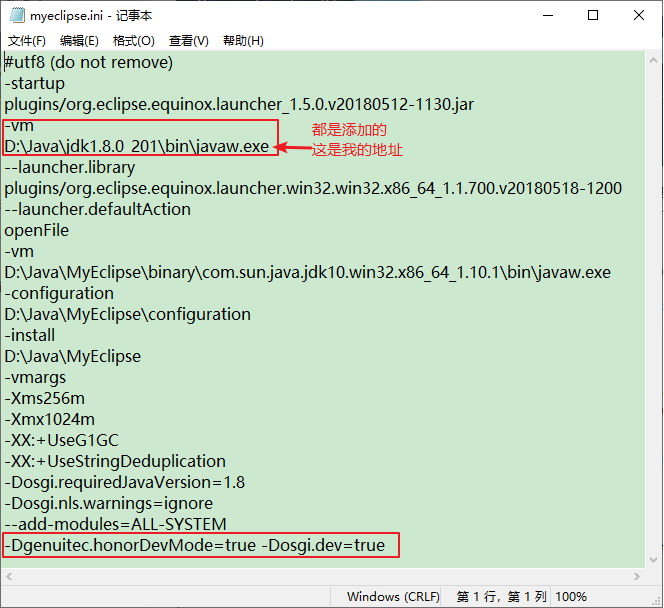Open the 帮助(H) menu

[x=243, y=41]
